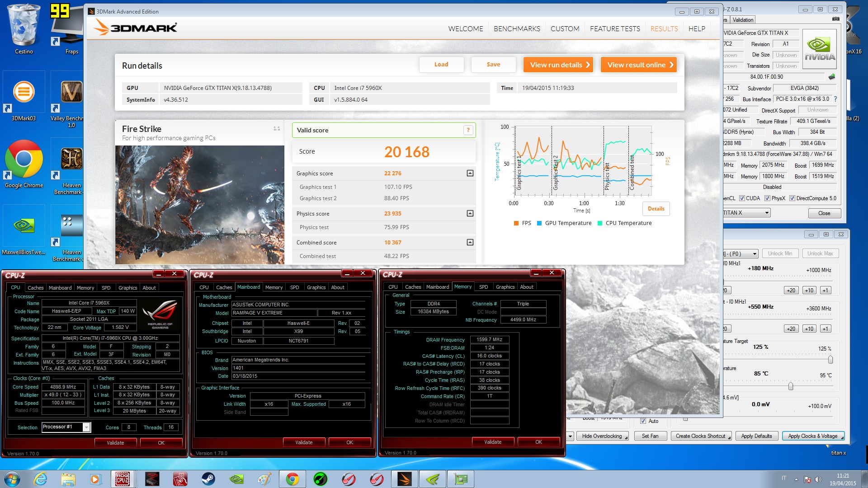The height and width of the screenshot is (488, 868).
Task: Open the MaxwellBiosTweaker desktop icon
Action: pos(24,230)
